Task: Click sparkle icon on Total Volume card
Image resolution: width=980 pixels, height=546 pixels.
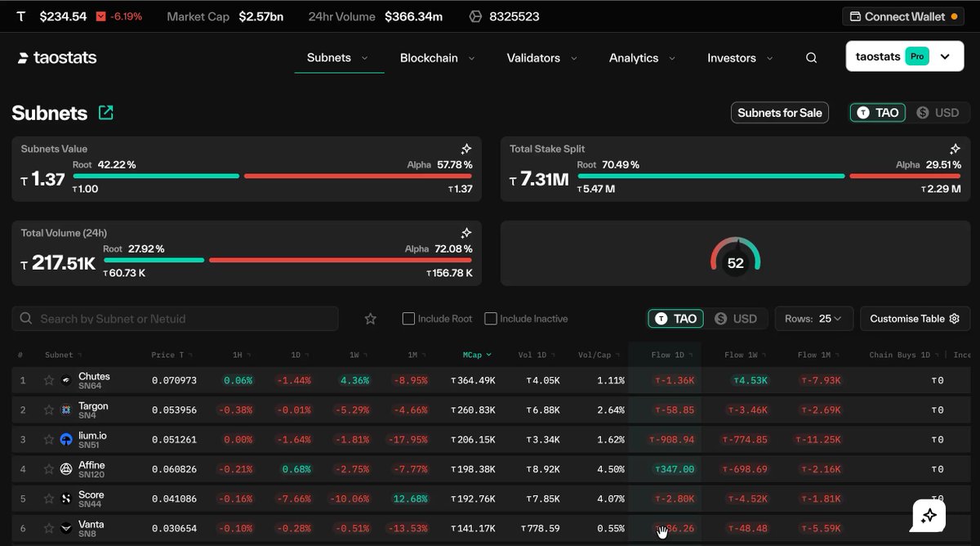Action: coord(466,233)
